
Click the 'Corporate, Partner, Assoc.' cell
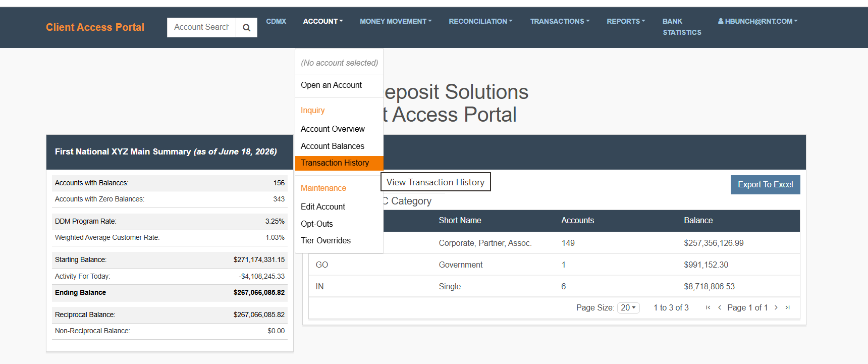(485, 243)
